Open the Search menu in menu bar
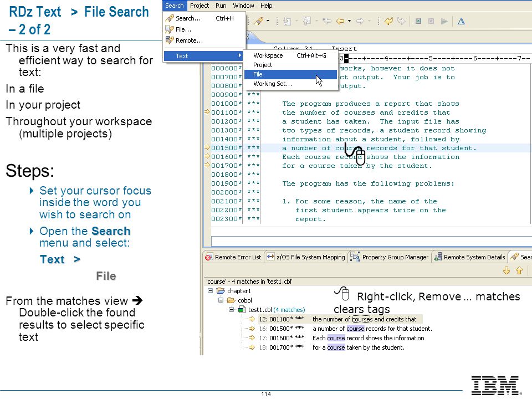Viewport: 532px width, 399px height. coord(175,6)
